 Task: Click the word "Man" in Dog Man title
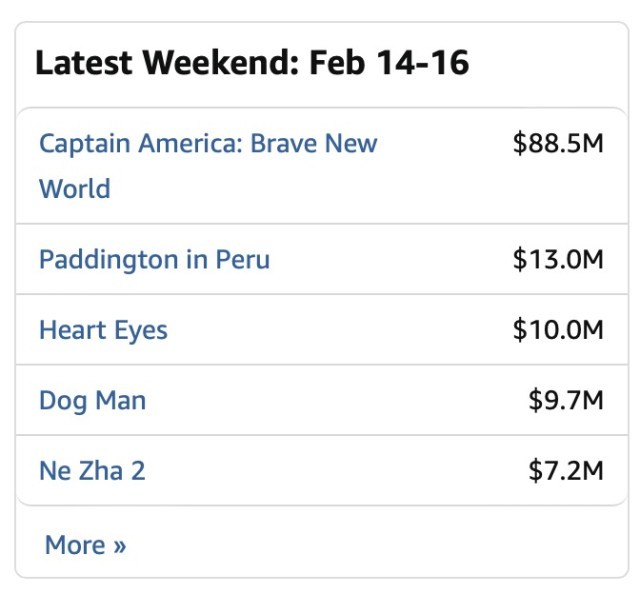click(120, 401)
